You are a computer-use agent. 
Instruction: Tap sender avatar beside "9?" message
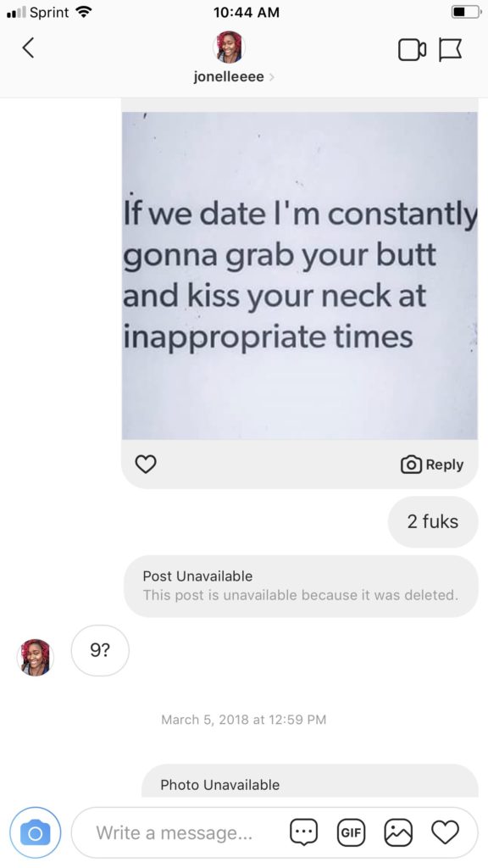36,657
